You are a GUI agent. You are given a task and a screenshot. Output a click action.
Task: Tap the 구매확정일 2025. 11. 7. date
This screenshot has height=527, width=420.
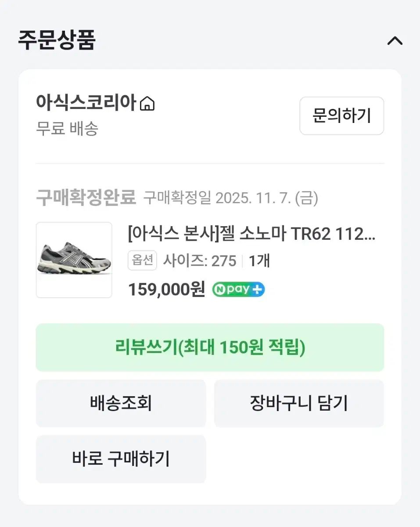[230, 199]
